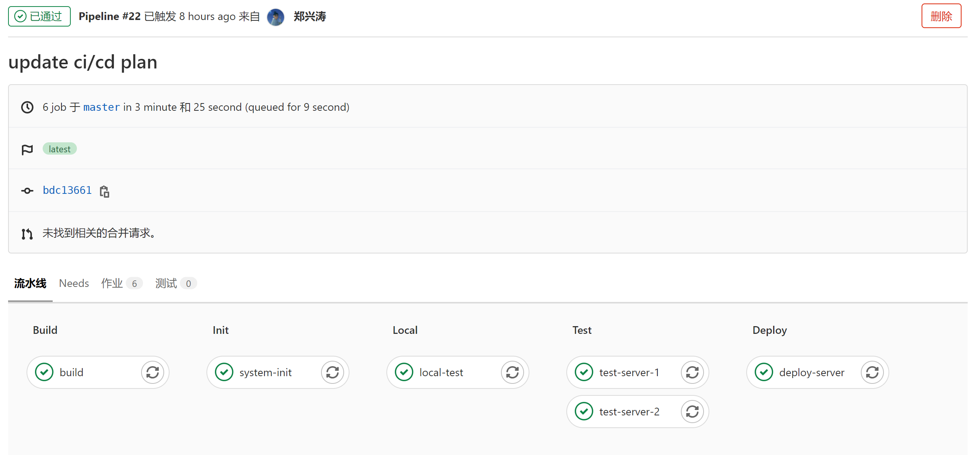
Task: Click the deploy-server passed status icon
Action: [764, 372]
